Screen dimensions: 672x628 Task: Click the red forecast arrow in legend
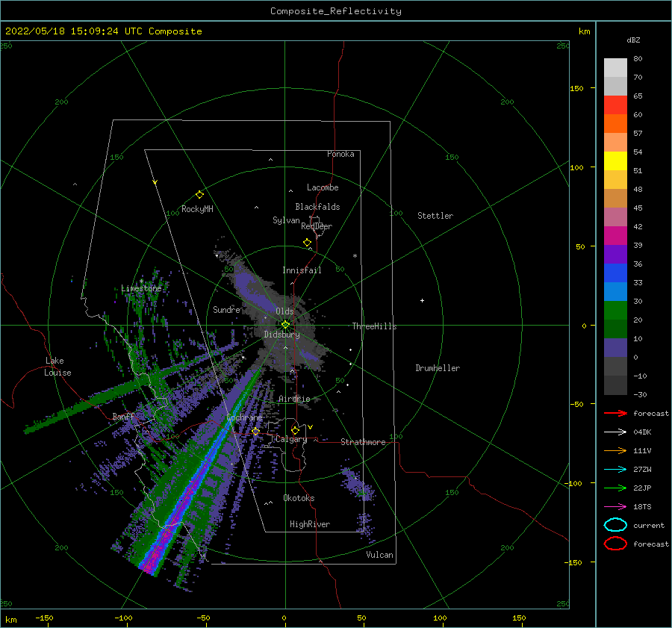[x=615, y=413]
